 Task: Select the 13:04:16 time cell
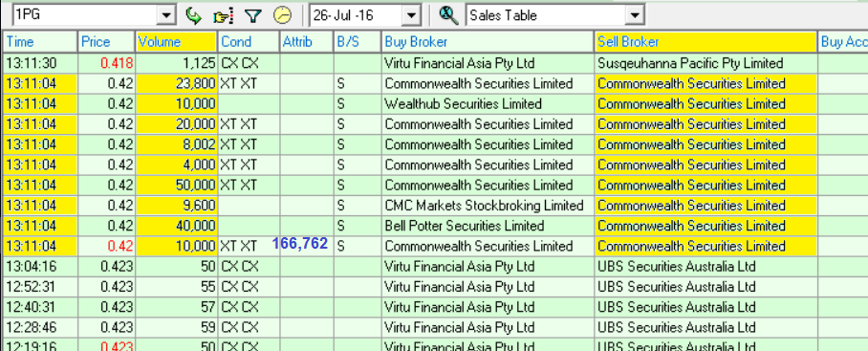click(40, 266)
